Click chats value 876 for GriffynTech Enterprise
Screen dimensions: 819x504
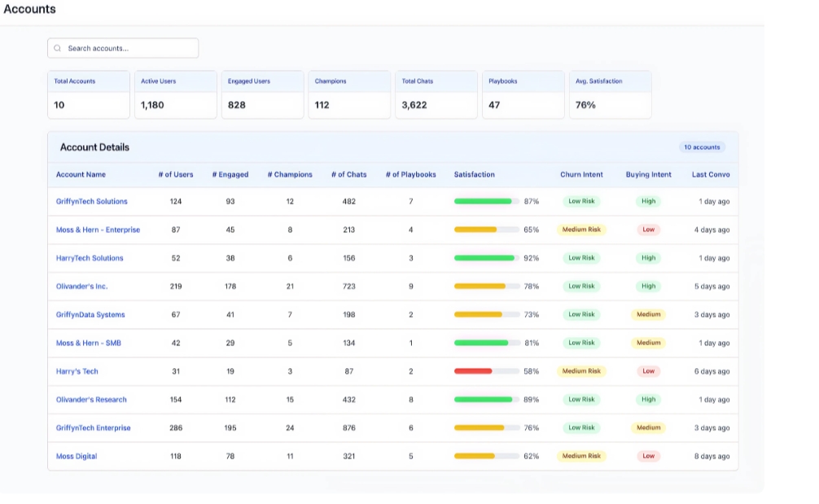pyautogui.click(x=349, y=427)
